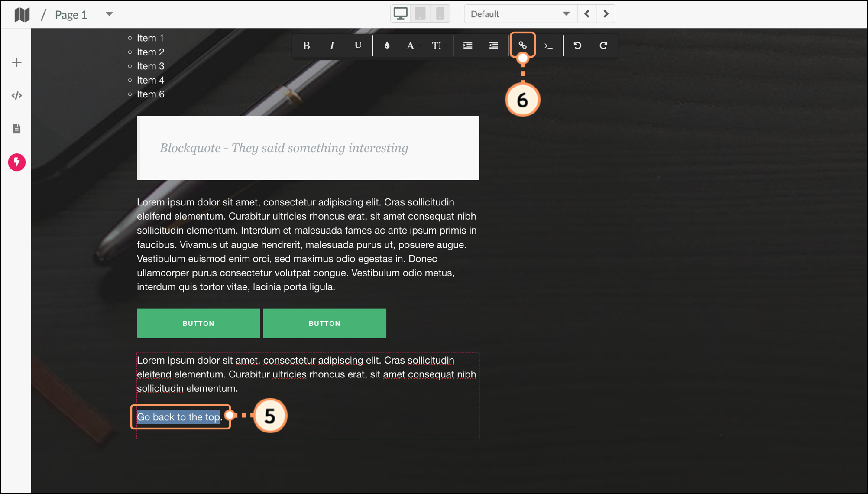868x494 pixels.
Task: Insert a link with chain icon
Action: pos(523,45)
